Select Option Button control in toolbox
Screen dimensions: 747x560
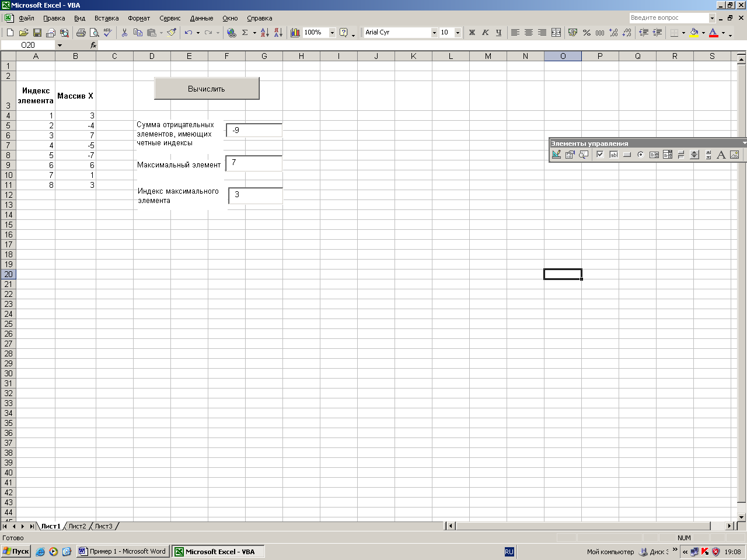coord(640,155)
